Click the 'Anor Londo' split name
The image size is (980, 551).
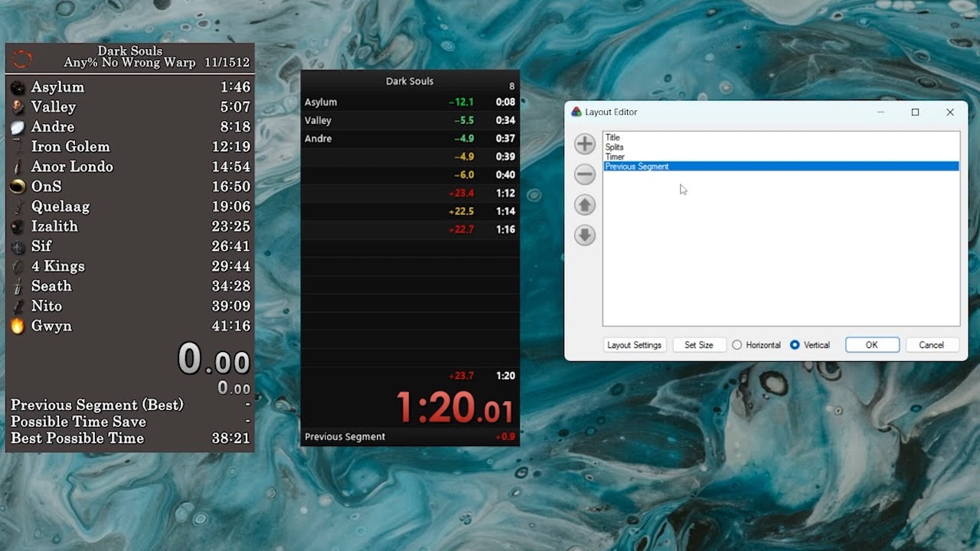(x=72, y=167)
